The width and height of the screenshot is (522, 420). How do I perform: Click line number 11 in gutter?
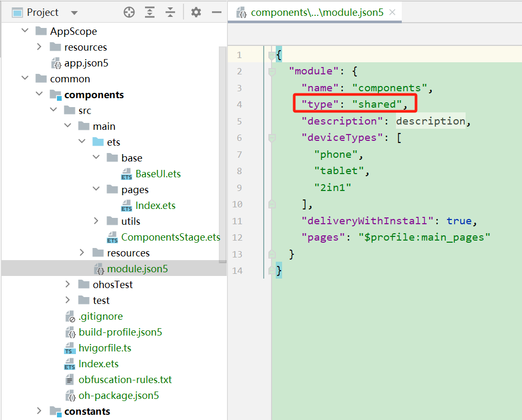point(237,221)
